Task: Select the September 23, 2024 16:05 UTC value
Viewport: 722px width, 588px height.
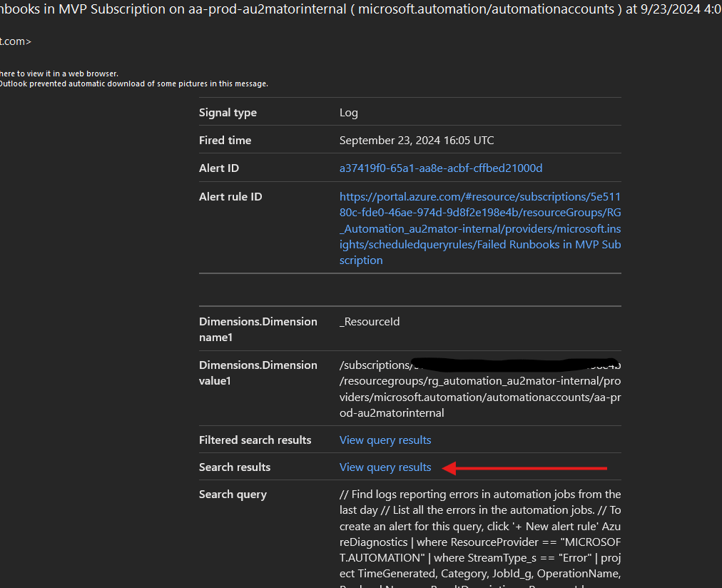Action: pos(417,141)
